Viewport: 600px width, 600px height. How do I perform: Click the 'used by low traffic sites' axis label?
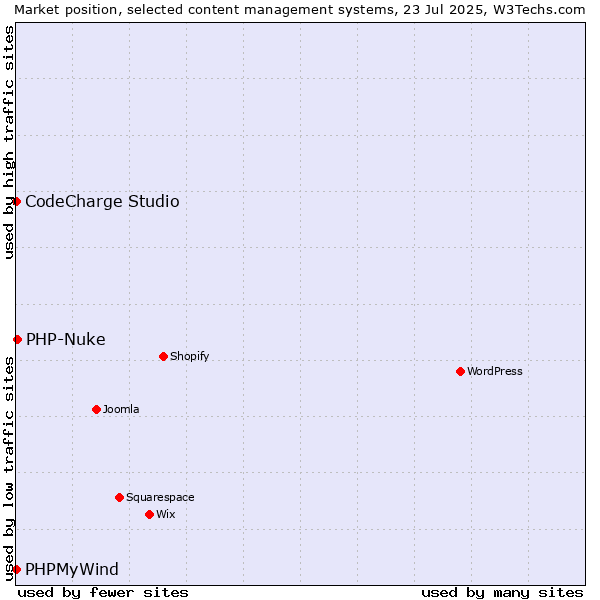click(8, 469)
